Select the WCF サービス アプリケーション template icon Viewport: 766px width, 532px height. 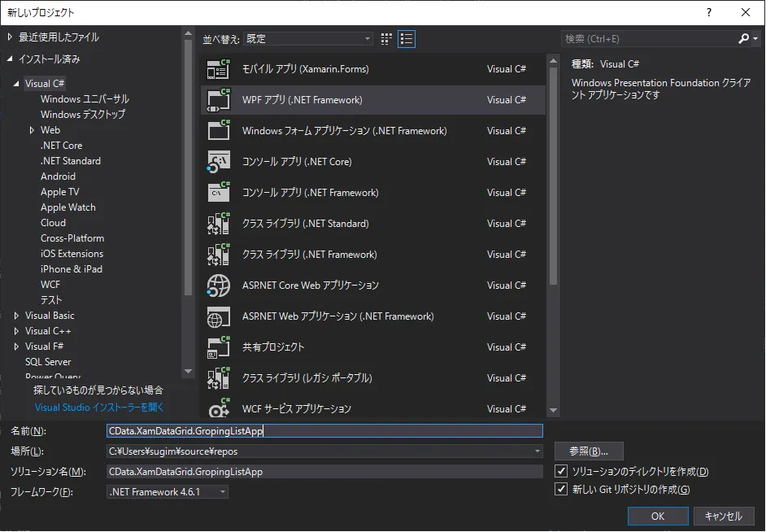(x=218, y=408)
